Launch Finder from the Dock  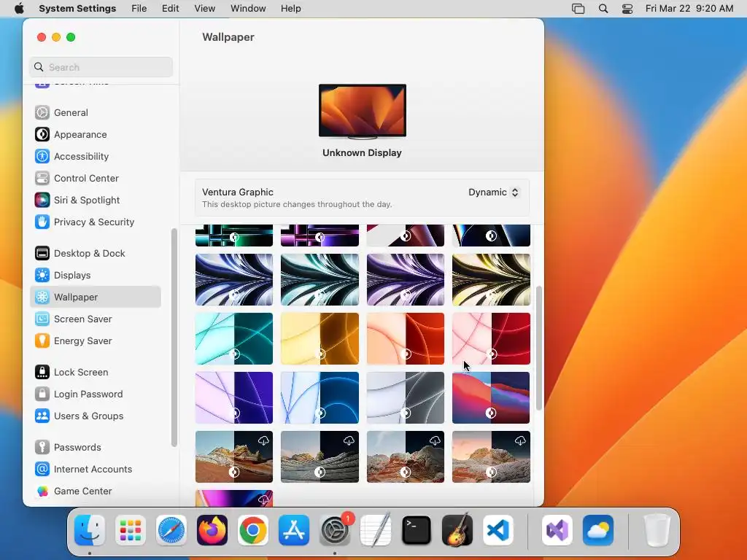pyautogui.click(x=90, y=530)
